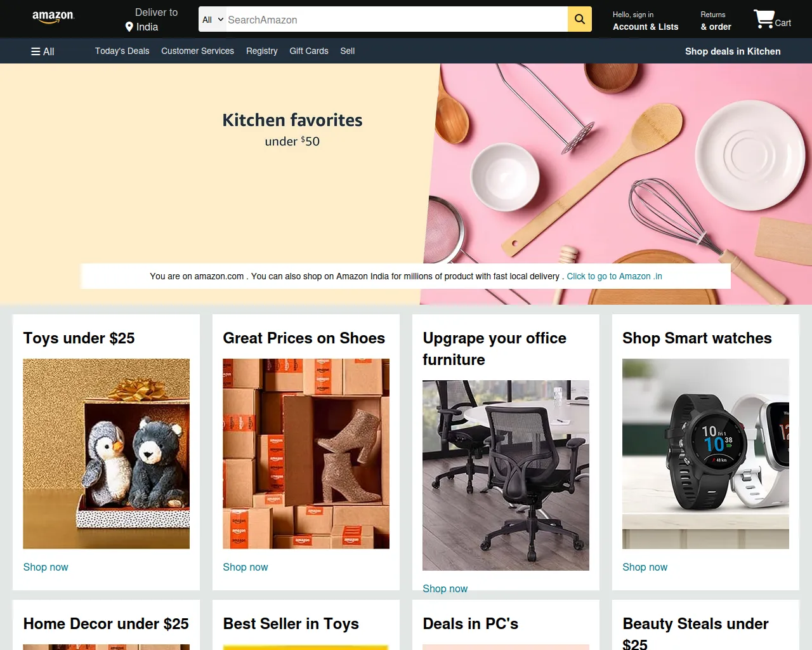Click the delivery location pin icon
This screenshot has width=812, height=650.
(129, 27)
